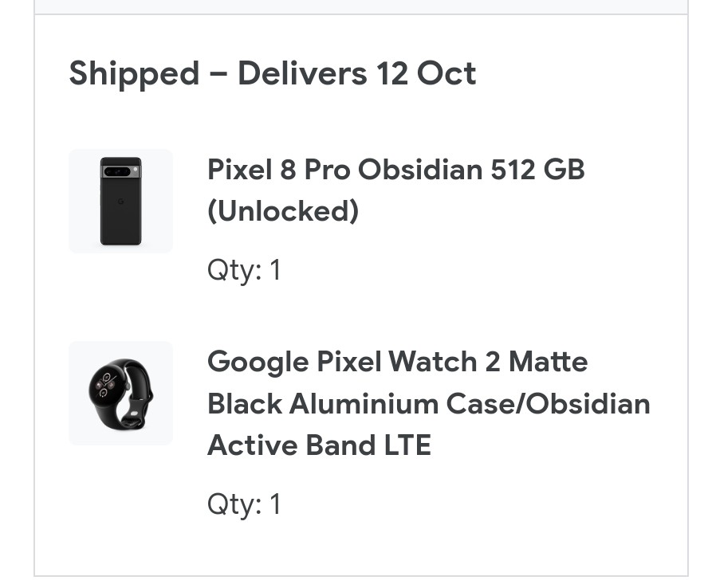Click the Pixel Watch 2 product thumbnail
This screenshot has width=708, height=588.
click(x=120, y=393)
